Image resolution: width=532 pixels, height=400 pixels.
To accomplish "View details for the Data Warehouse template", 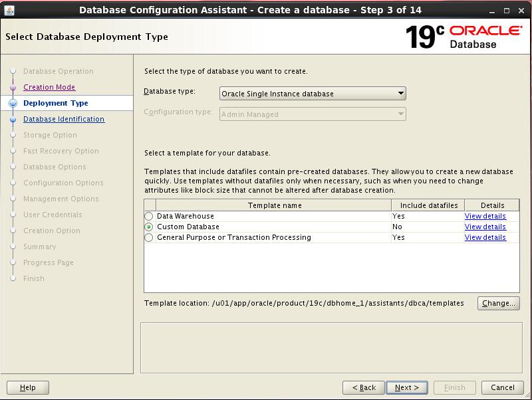I will (485, 217).
